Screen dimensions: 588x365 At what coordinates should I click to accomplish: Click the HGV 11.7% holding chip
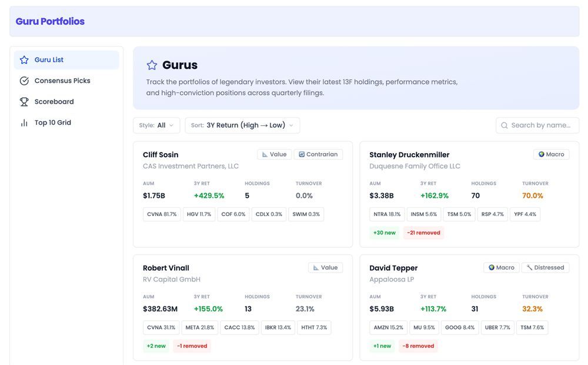click(199, 214)
